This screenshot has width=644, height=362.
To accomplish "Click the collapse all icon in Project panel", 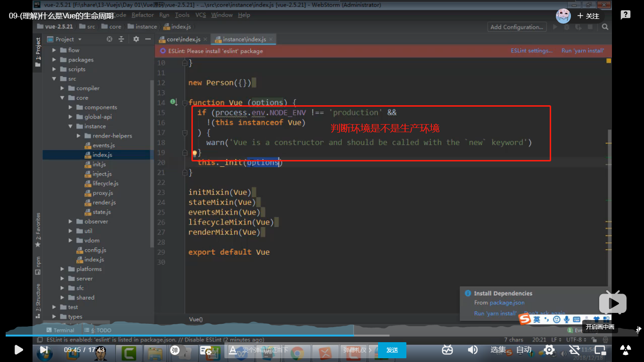I will tap(121, 39).
